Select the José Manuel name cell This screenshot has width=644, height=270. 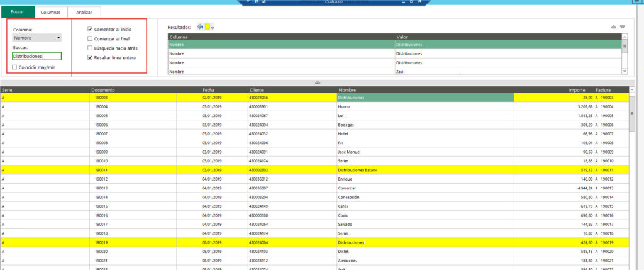coord(425,152)
